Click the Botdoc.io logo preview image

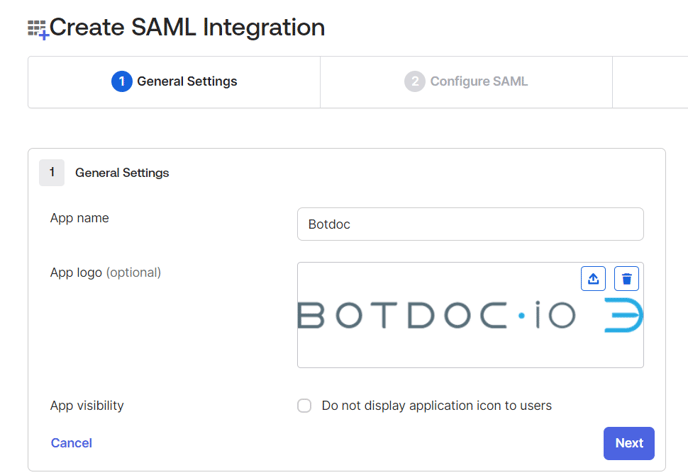[x=470, y=316]
